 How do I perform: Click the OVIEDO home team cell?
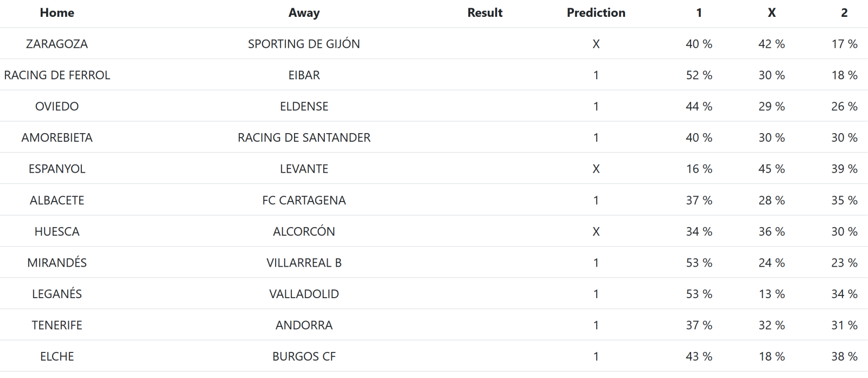click(57, 106)
